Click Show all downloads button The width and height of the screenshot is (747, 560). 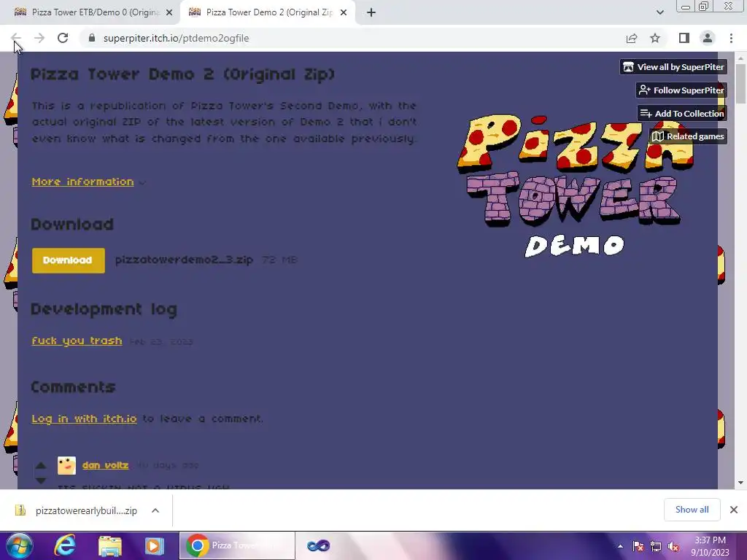692,510
